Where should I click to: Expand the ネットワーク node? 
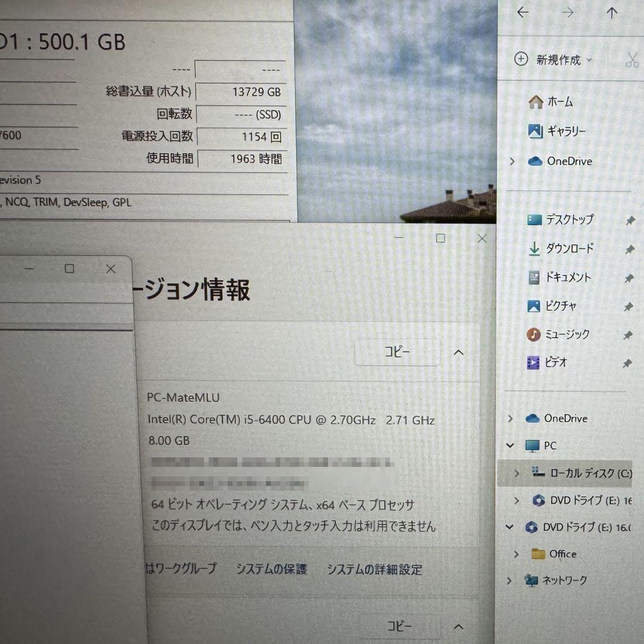point(509,580)
